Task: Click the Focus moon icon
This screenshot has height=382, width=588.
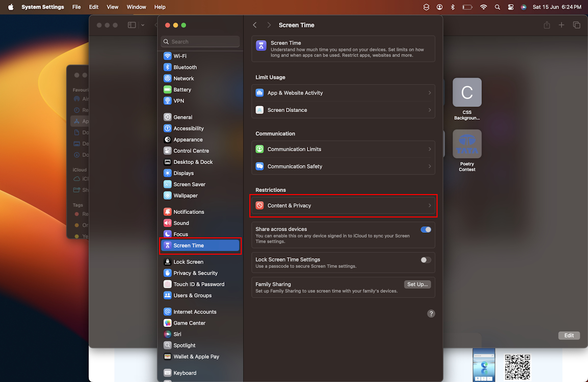Action: tap(167, 234)
